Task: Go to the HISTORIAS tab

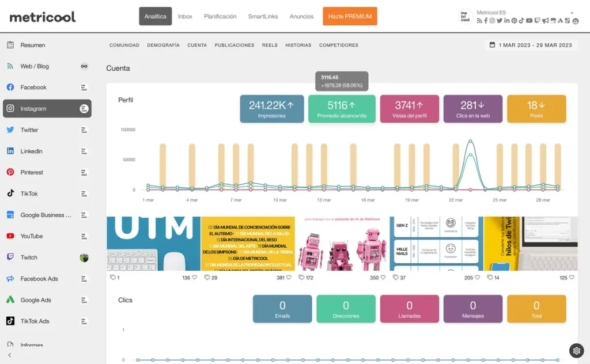Action: pyautogui.click(x=298, y=45)
